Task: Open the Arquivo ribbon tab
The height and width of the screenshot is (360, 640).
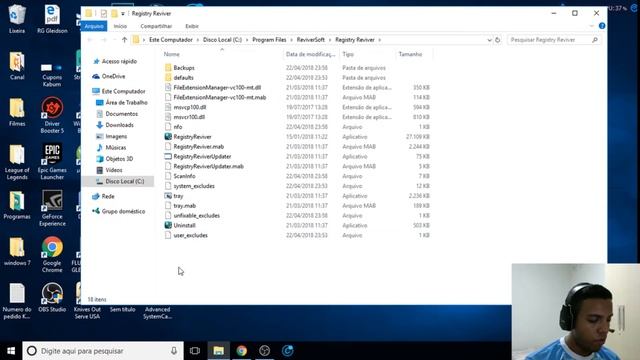Action: pyautogui.click(x=94, y=26)
